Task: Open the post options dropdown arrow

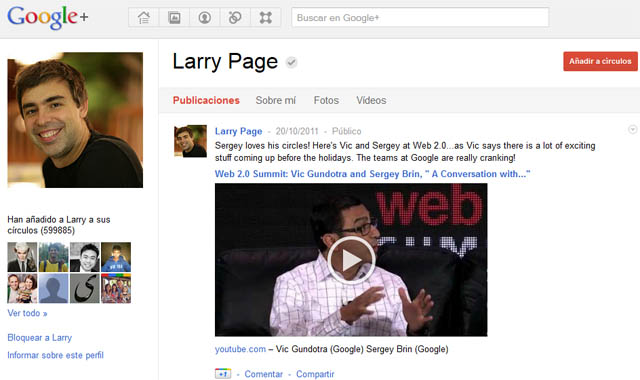Action: 632,130
